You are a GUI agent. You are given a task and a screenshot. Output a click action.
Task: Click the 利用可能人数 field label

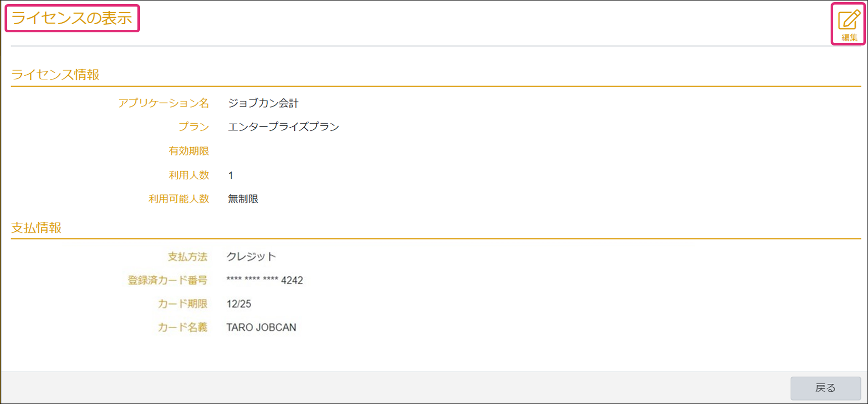[178, 199]
